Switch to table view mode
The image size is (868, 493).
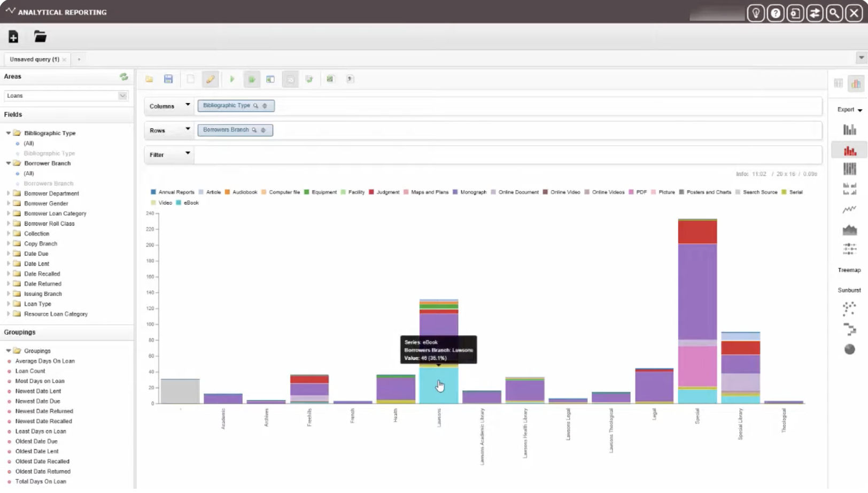(x=838, y=83)
